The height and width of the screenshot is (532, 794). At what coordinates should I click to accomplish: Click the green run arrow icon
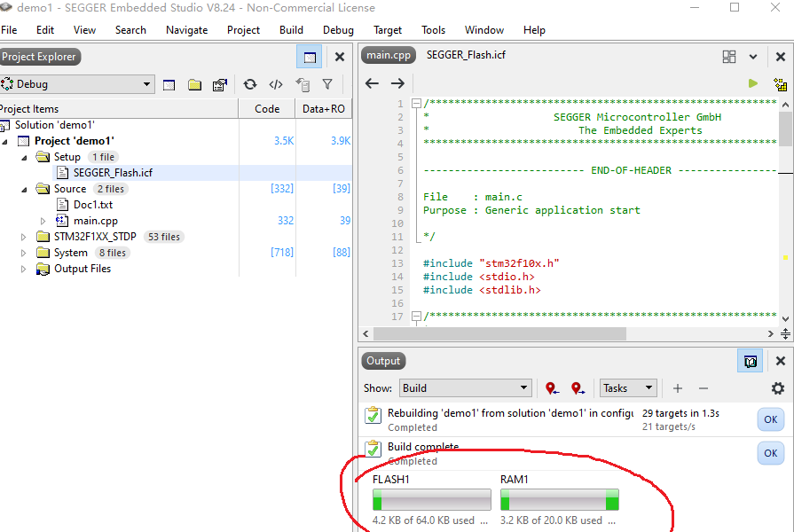[x=753, y=83]
